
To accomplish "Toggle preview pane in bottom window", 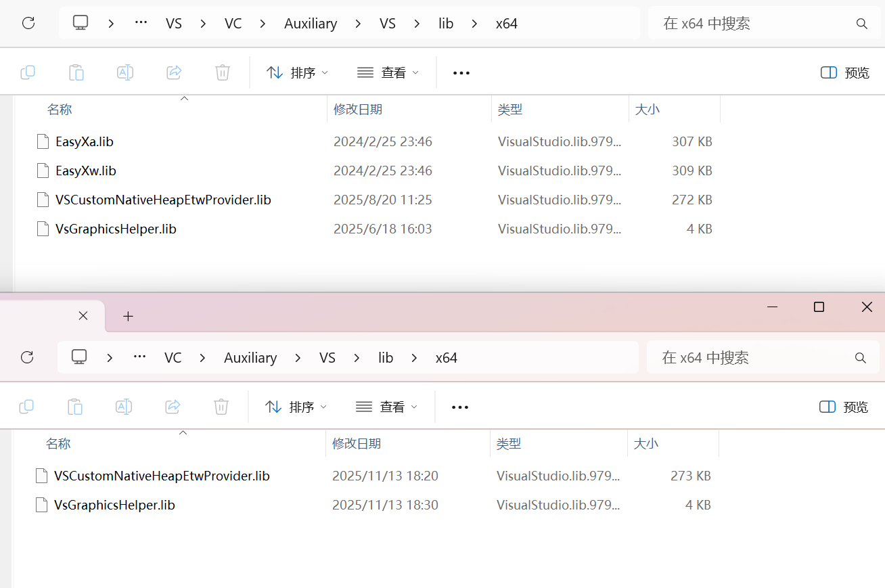I will 843,407.
